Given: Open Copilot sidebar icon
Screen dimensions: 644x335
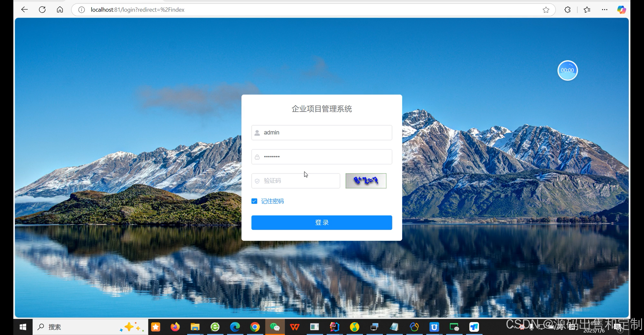Looking at the screenshot, I should pyautogui.click(x=621, y=10).
